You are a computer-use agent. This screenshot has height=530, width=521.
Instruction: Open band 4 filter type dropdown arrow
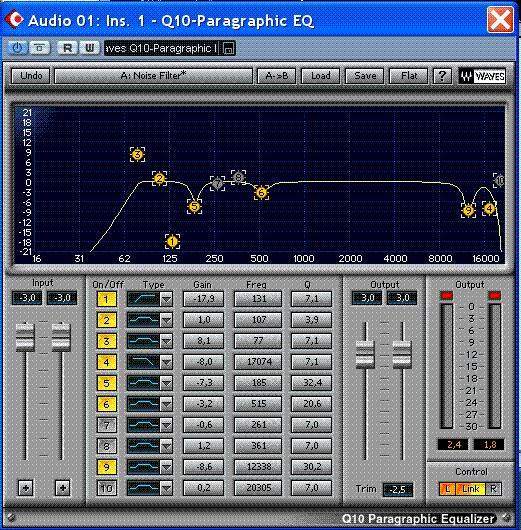[166, 362]
